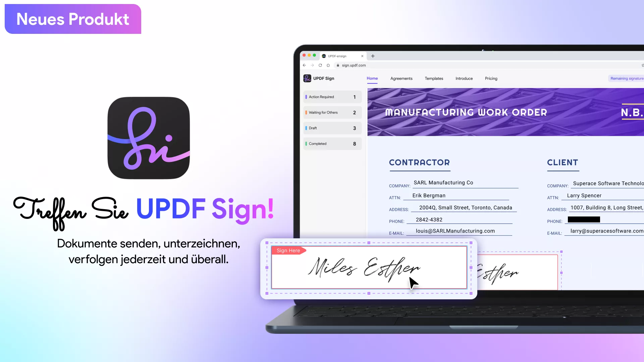The image size is (644, 362).
Task: Click the Sign Here button on document
Action: coord(288,250)
